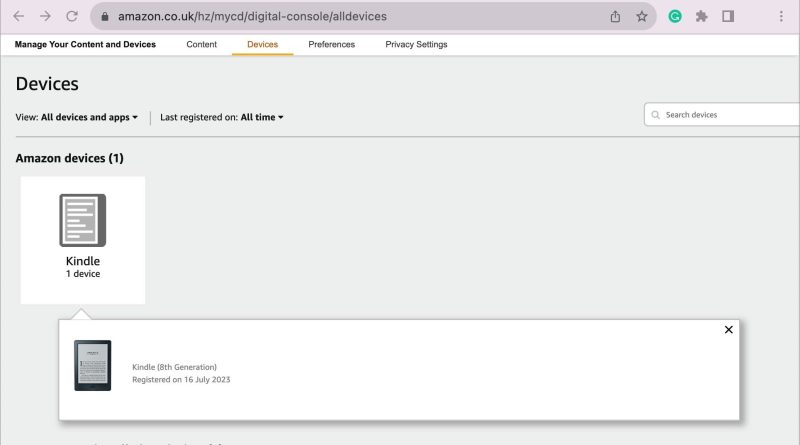Switch to the Preferences tab
800x445 pixels.
(x=332, y=44)
